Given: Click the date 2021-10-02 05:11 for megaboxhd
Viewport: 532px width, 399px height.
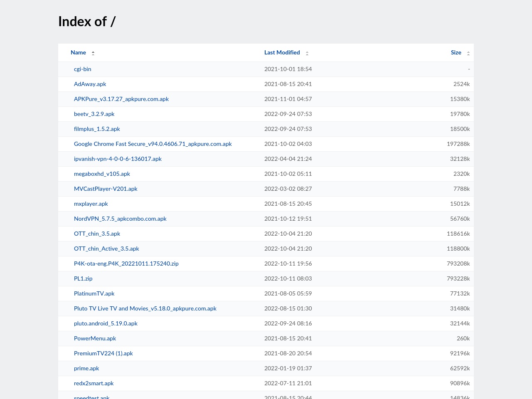Looking at the screenshot, I should point(288,174).
